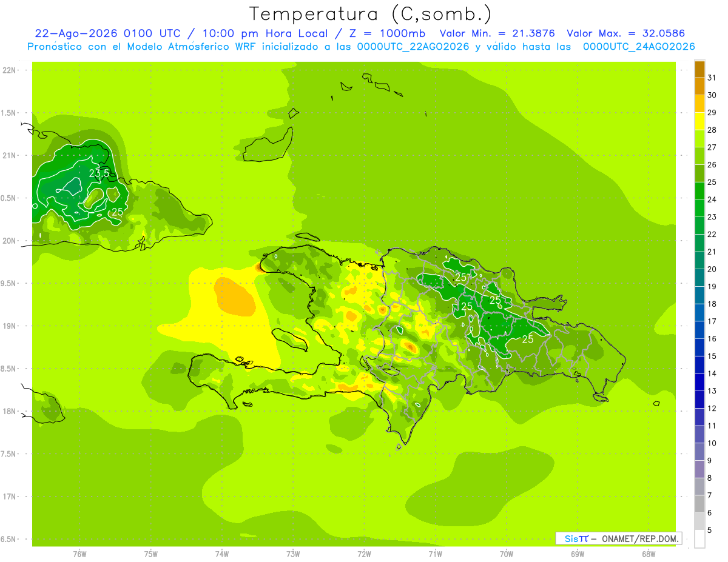Click the "19N" latitude axis label
The height and width of the screenshot is (562, 728).
pos(8,326)
